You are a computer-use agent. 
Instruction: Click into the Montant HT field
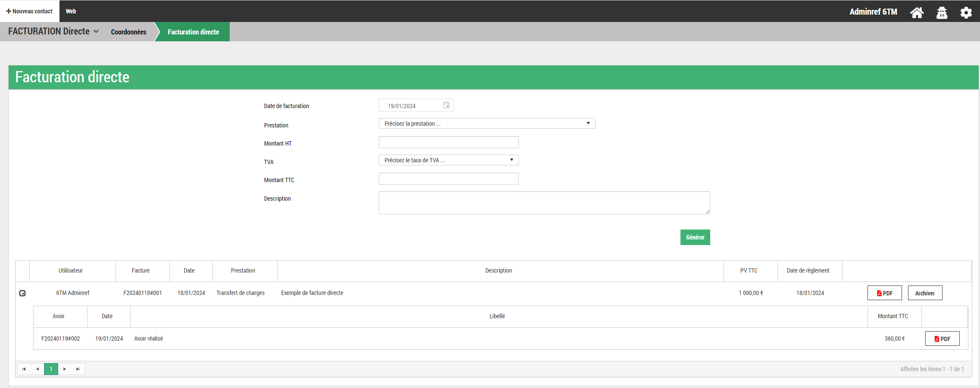(x=448, y=143)
